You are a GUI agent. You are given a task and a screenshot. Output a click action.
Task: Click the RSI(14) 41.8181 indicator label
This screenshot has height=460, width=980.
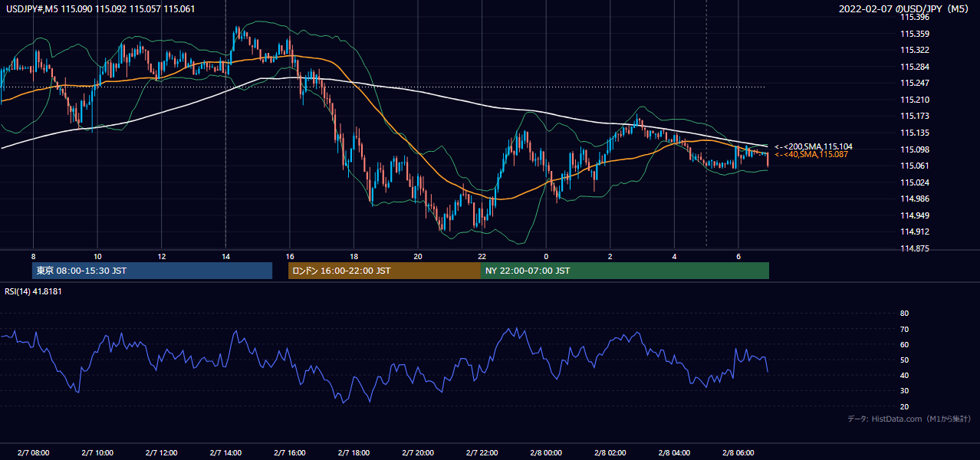pos(33,291)
